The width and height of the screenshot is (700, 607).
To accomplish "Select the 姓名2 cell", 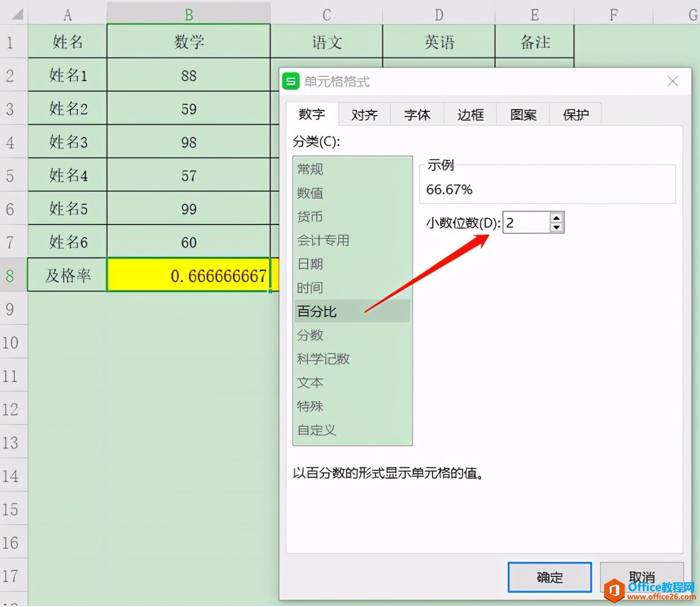I will pyautogui.click(x=67, y=108).
